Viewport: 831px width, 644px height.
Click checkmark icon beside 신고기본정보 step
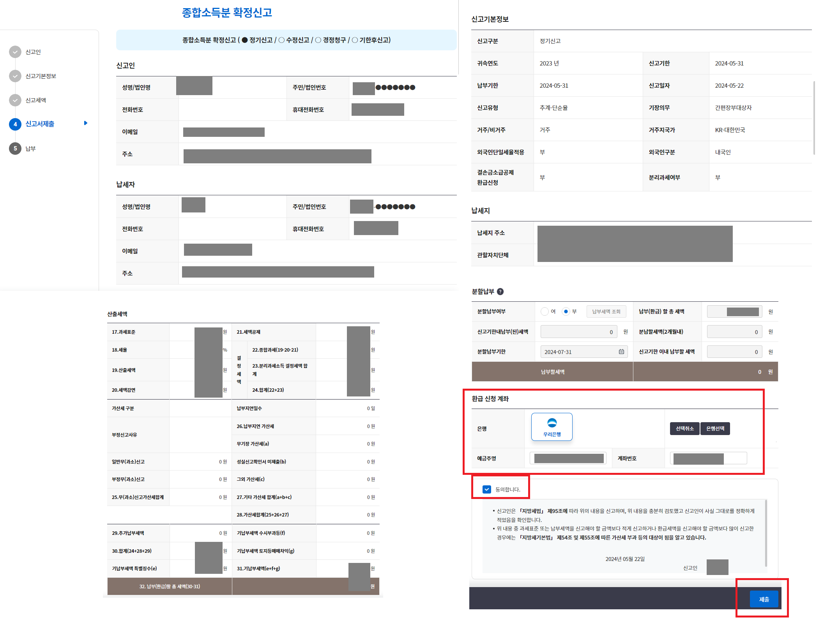click(15, 76)
